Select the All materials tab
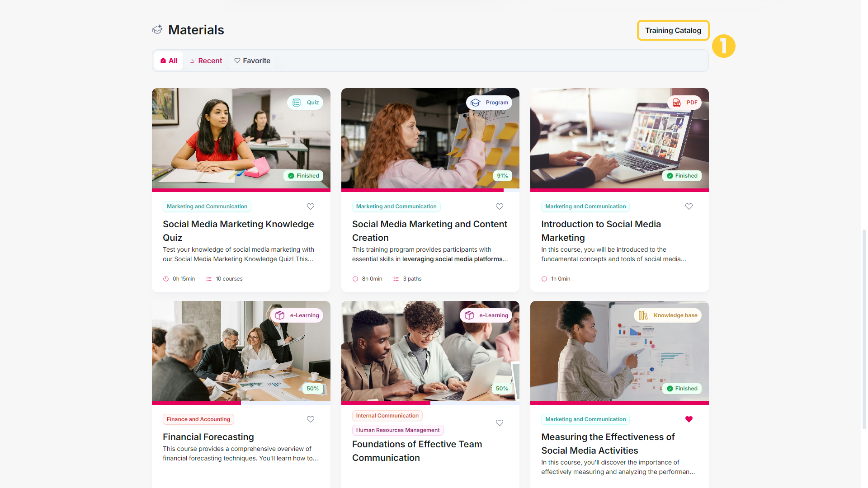Image resolution: width=868 pixels, height=488 pixels. click(x=169, y=61)
